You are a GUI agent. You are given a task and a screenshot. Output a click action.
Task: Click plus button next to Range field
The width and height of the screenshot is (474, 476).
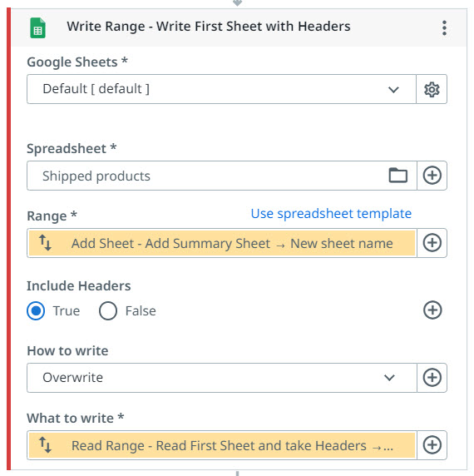click(x=432, y=243)
